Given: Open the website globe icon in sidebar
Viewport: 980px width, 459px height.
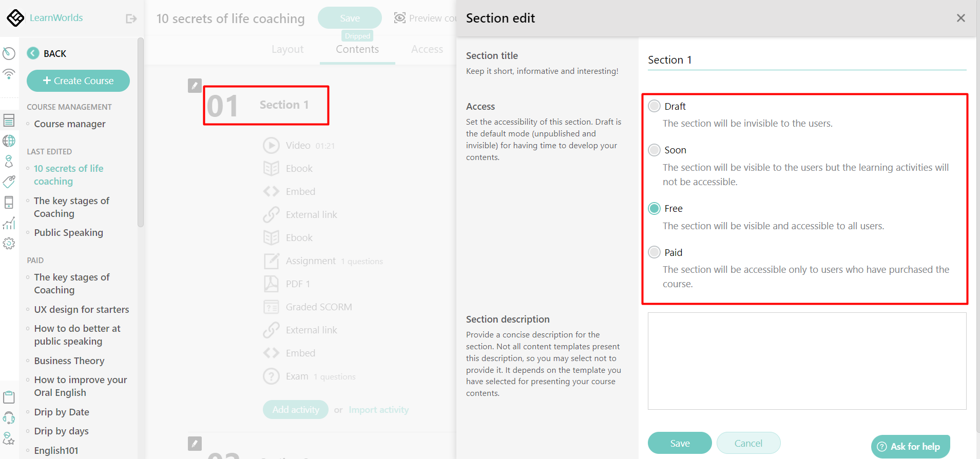Looking at the screenshot, I should tap(9, 141).
